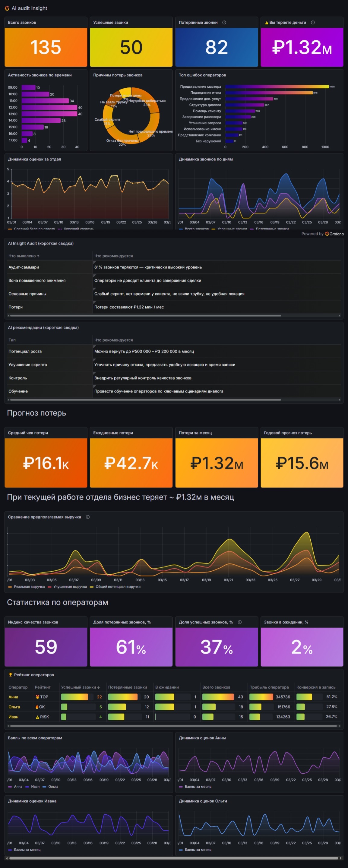Screen dimensions: 348x868
Task: Click descending sort arrow on Успешный звонки column
Action: pyautogui.click(x=98, y=687)
